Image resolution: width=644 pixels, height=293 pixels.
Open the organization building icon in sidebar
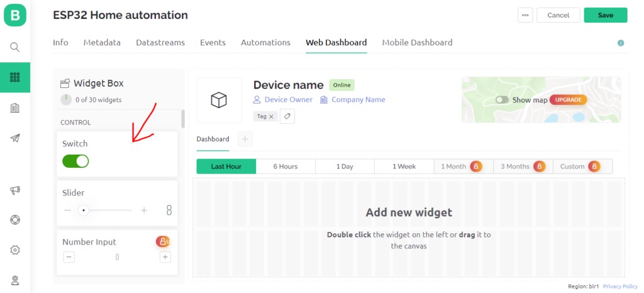click(15, 108)
